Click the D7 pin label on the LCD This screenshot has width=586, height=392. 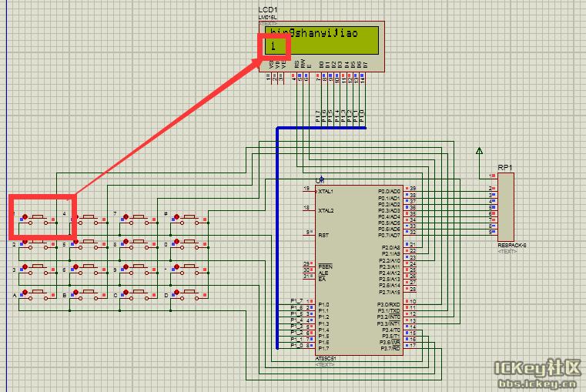[x=365, y=64]
